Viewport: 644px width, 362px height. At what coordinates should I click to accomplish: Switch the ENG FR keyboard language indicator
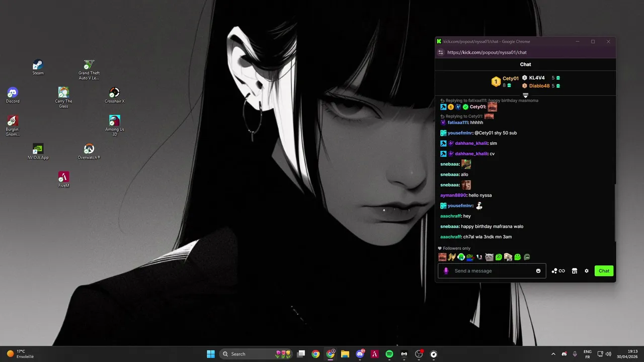587,354
